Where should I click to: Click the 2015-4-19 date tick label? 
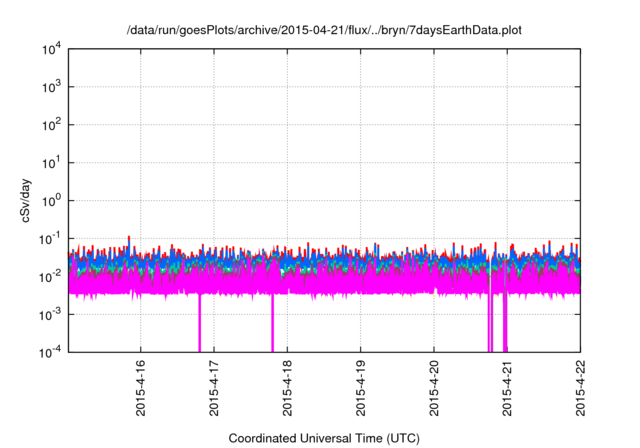(360, 388)
